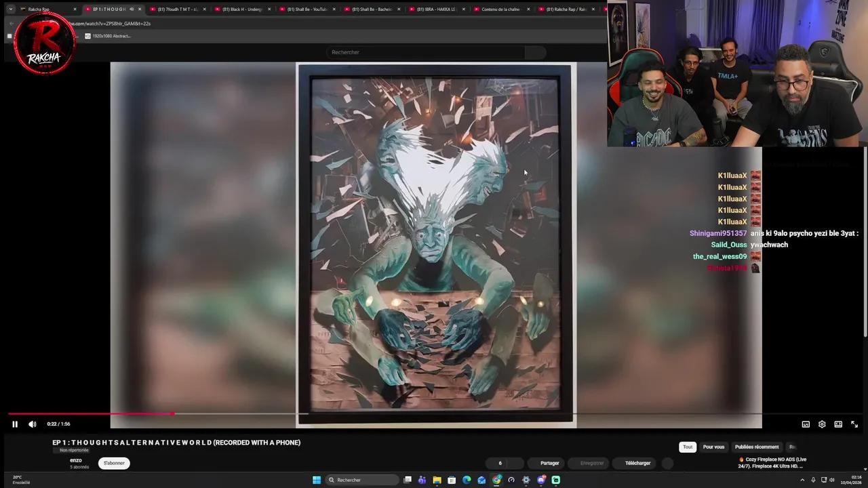Open Microsoft Edge taskbar icon

[467, 480]
